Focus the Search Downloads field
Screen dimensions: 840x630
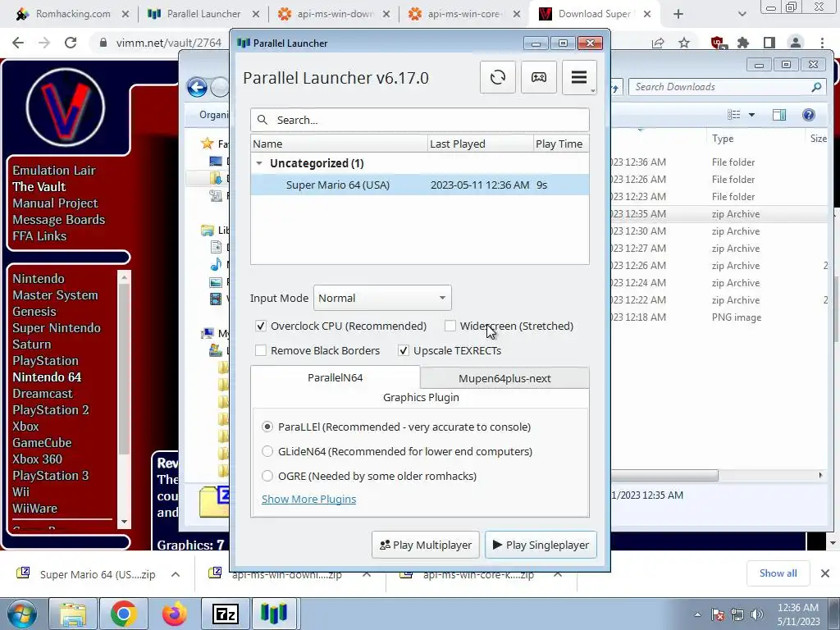(x=728, y=87)
